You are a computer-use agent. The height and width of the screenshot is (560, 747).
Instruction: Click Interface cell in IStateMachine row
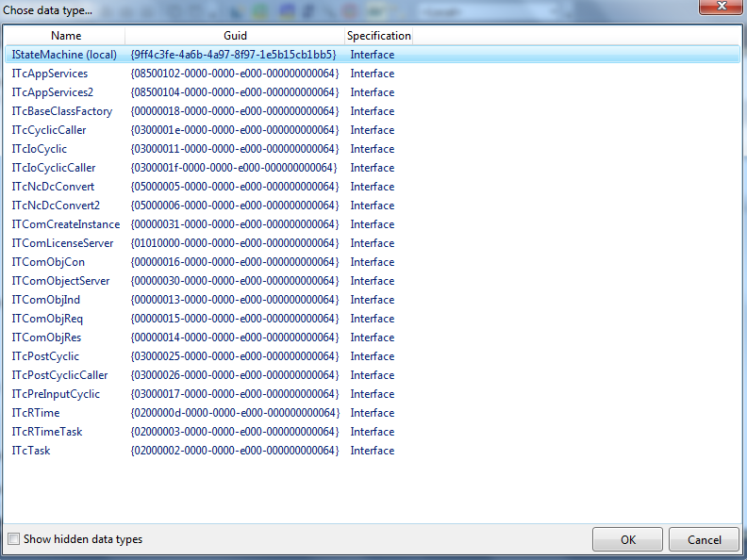372,55
